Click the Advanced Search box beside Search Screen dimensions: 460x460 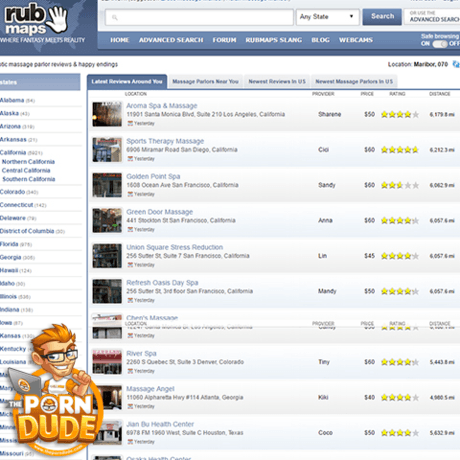(433, 17)
